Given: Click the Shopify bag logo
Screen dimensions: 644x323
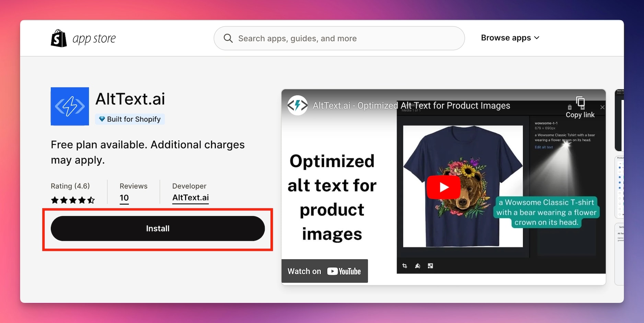Looking at the screenshot, I should point(59,38).
